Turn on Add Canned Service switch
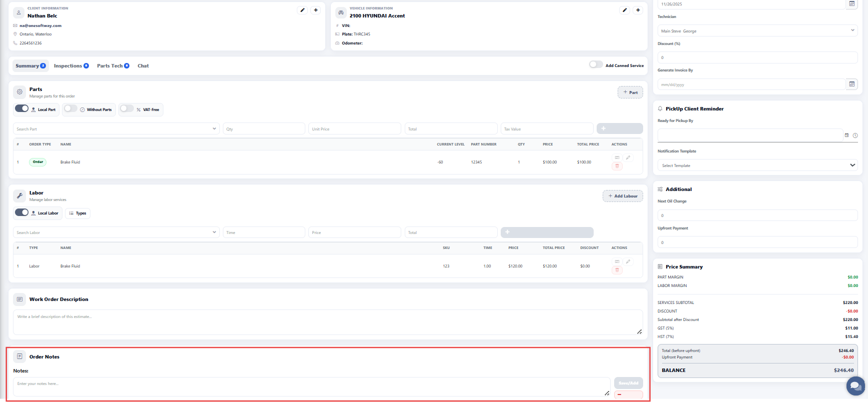 [x=596, y=64]
